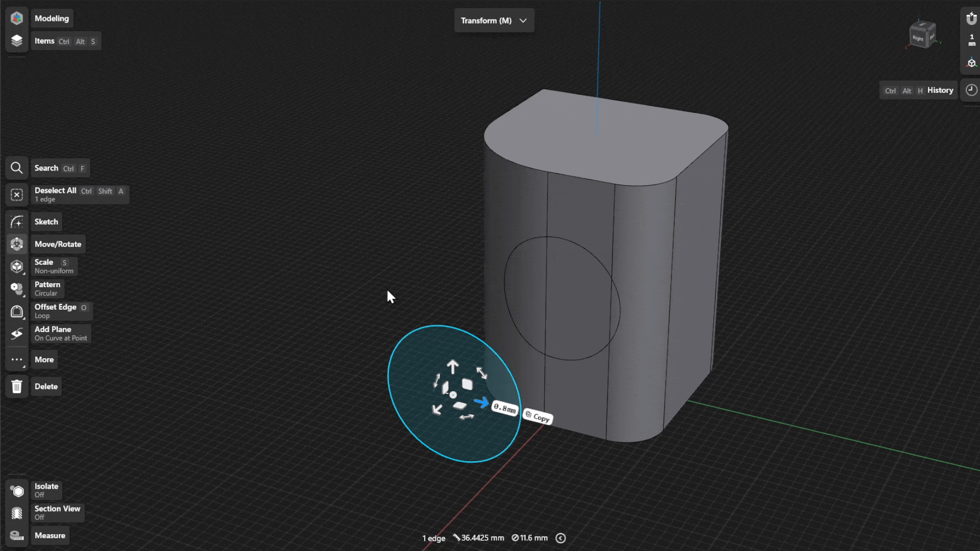Image resolution: width=980 pixels, height=551 pixels.
Task: Click the left double-headed rotate arrow on gizmo
Action: [436, 381]
